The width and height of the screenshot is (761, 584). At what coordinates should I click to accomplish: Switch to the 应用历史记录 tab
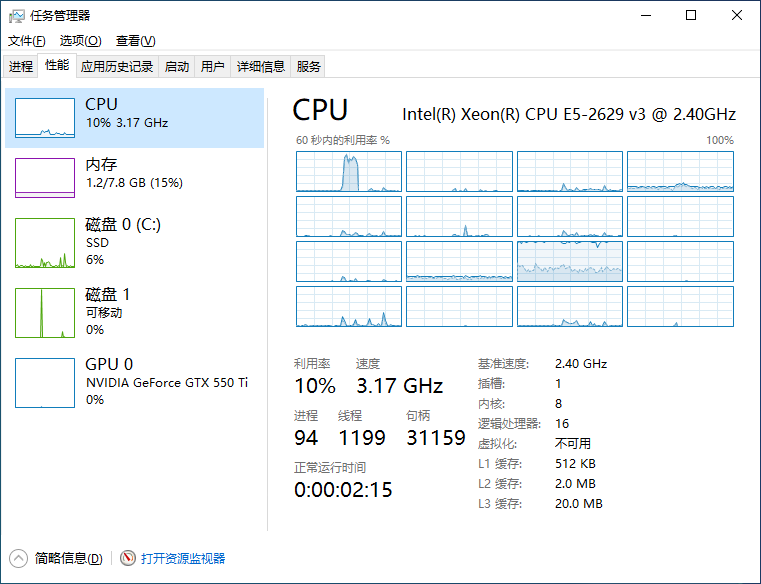click(117, 67)
